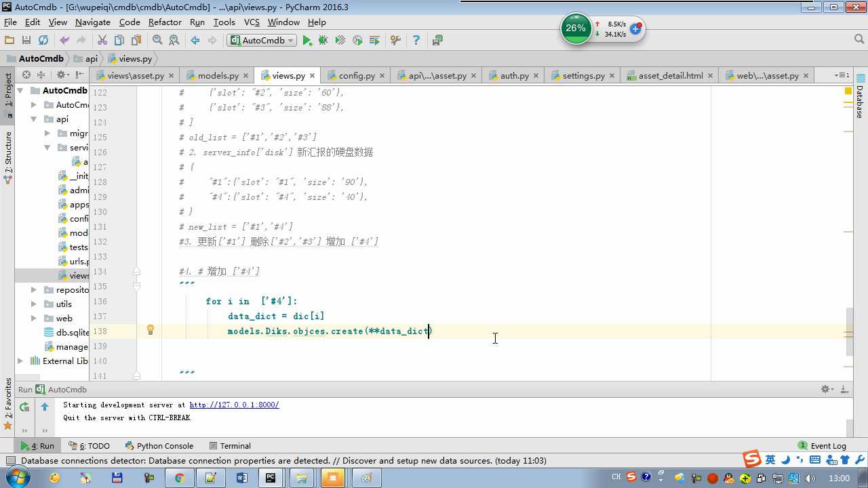868x488 pixels.
Task: Select db.sqlite file in project tree
Action: tap(66, 332)
